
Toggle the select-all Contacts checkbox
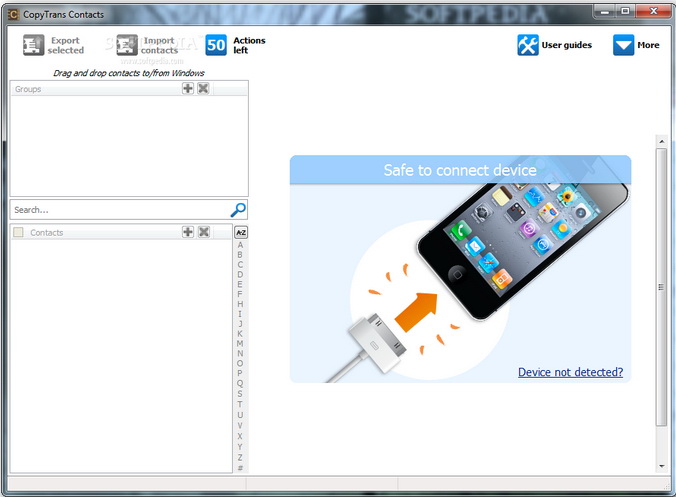click(18, 232)
